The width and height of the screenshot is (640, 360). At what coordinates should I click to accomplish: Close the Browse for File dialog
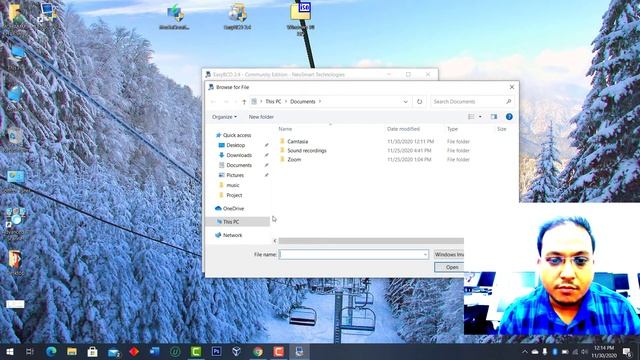(x=512, y=87)
